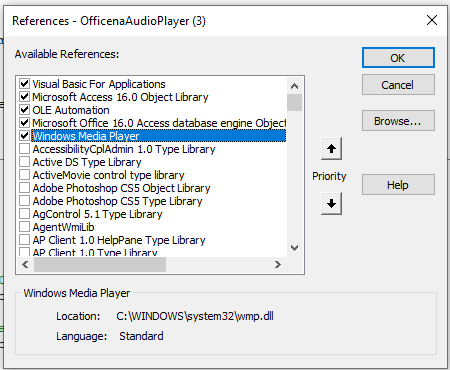The width and height of the screenshot is (450, 370).
Task: Check Adobe Photoshop CS5 Type Library checkbox
Action: (24, 201)
